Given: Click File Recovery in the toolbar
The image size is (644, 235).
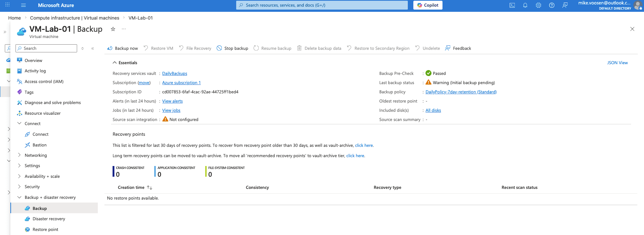Looking at the screenshot, I should (195, 48).
